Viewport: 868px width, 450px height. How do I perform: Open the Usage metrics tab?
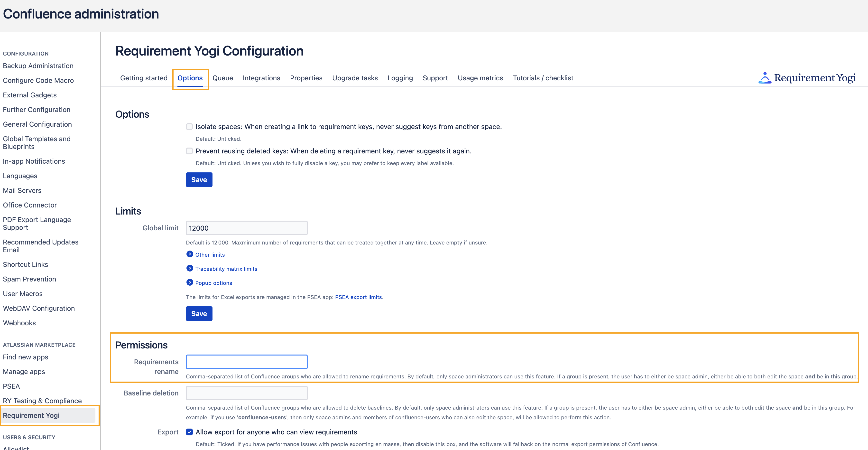coord(480,78)
